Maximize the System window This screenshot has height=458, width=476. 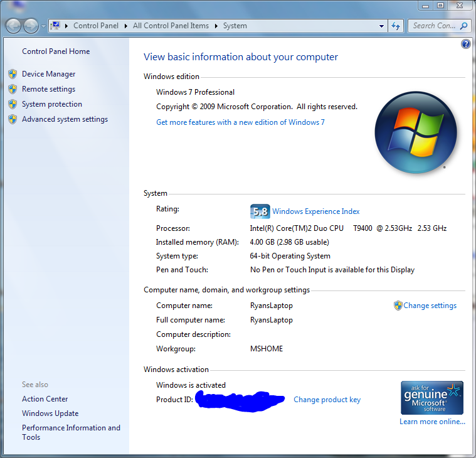pyautogui.click(x=440, y=6)
